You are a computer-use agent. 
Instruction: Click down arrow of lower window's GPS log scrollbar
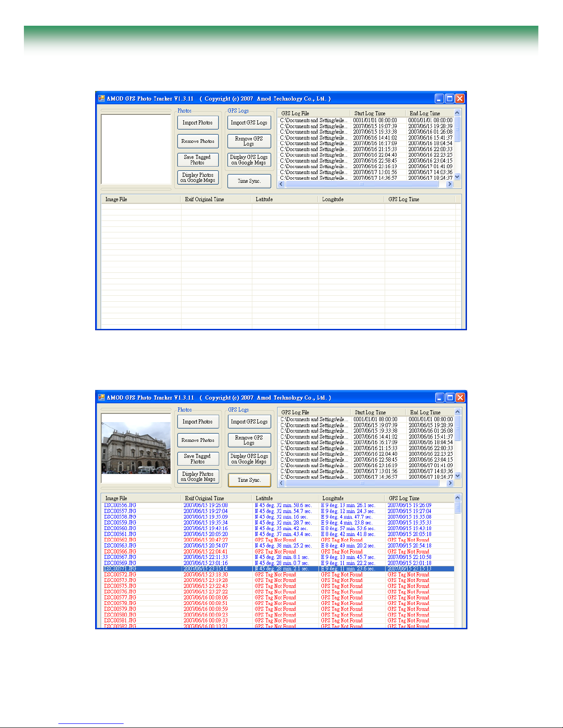click(x=457, y=476)
